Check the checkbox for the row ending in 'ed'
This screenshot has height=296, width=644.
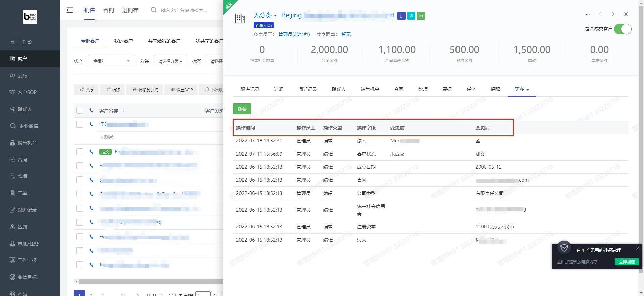(x=80, y=222)
